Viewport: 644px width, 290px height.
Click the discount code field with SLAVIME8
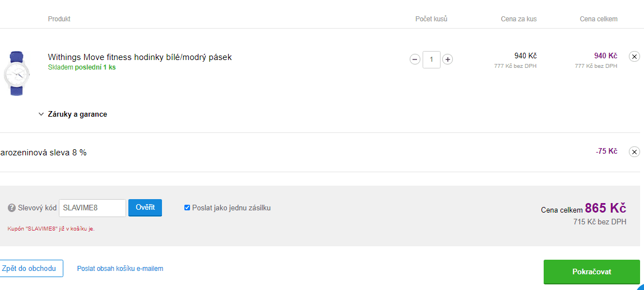[x=92, y=208]
